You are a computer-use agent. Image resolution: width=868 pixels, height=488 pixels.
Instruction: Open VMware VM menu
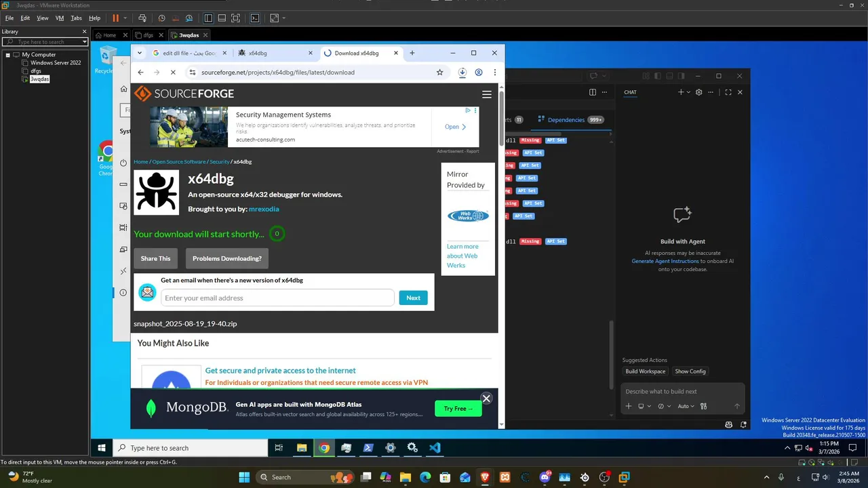pyautogui.click(x=60, y=18)
